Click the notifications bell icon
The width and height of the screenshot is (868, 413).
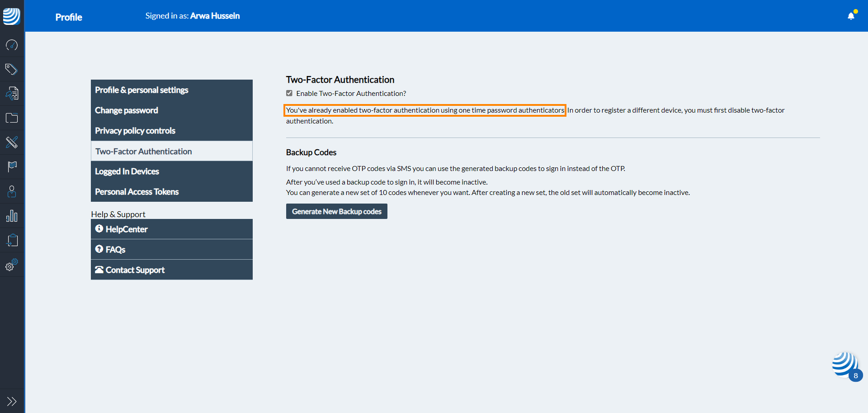click(x=851, y=16)
